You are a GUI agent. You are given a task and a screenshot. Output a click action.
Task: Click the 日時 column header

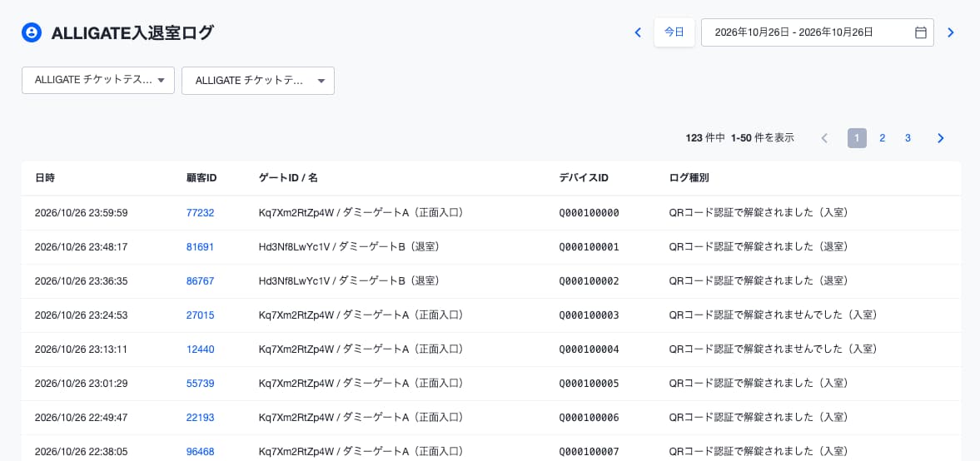pyautogui.click(x=45, y=178)
